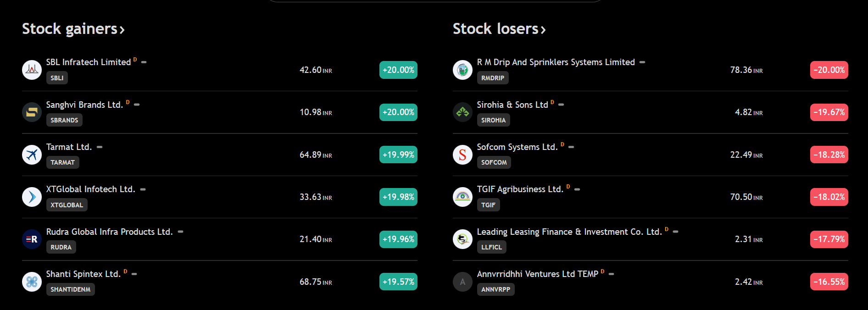Click the Shanti Spintex flower logo
The image size is (868, 310).
pyautogui.click(x=32, y=282)
